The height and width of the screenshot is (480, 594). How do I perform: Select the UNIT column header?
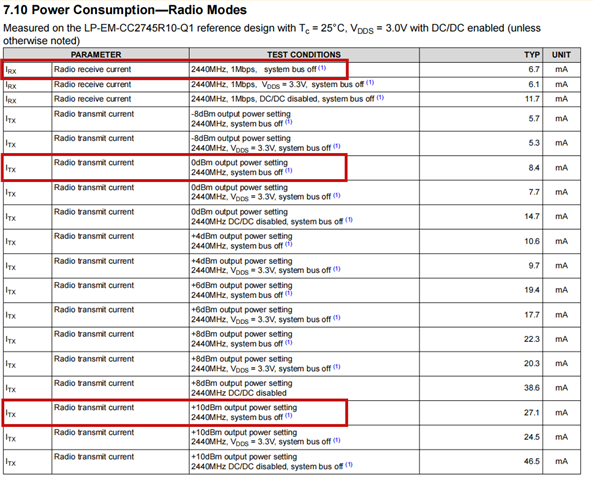tap(561, 55)
